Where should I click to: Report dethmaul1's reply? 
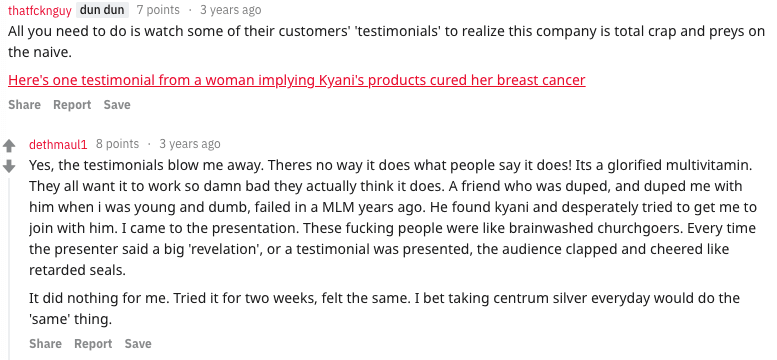tap(93, 344)
